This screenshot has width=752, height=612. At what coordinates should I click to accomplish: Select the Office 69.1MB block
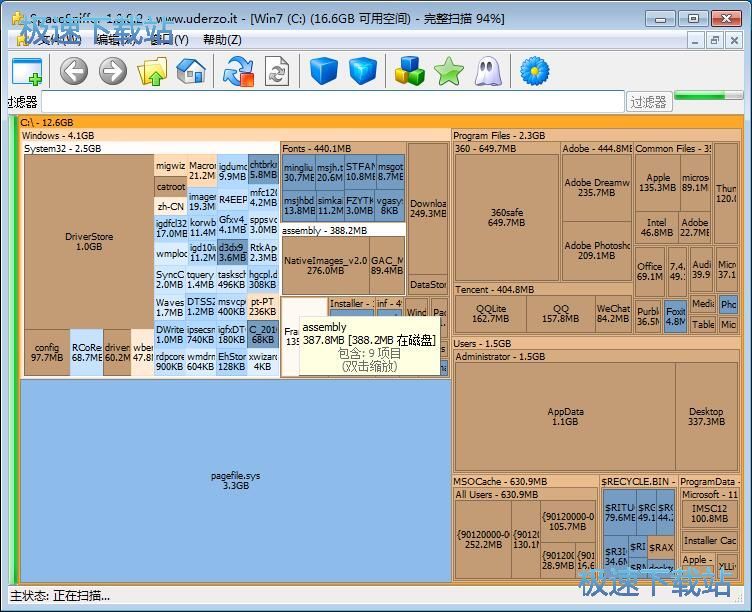pyautogui.click(x=650, y=271)
